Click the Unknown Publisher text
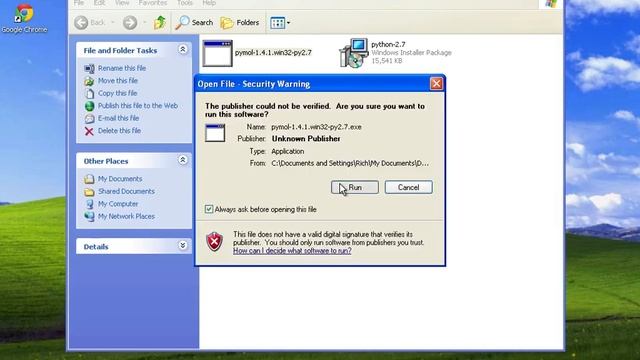Viewport: 640px width, 360px height. coord(306,139)
